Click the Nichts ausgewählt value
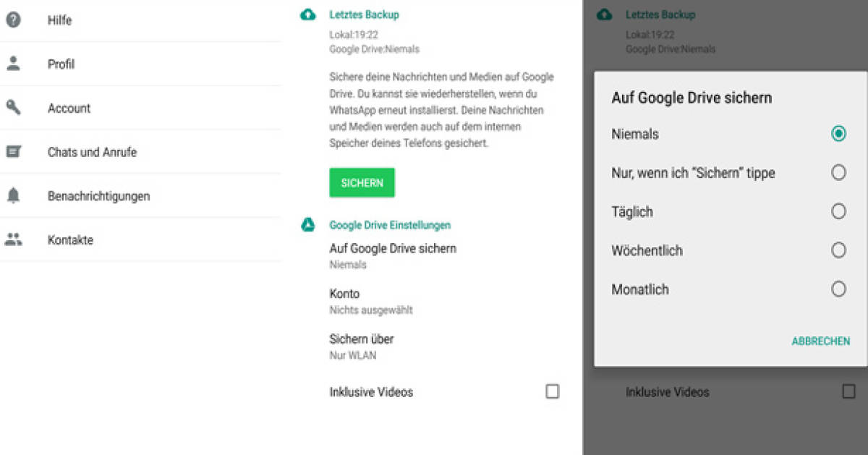The width and height of the screenshot is (868, 455). coord(371,310)
